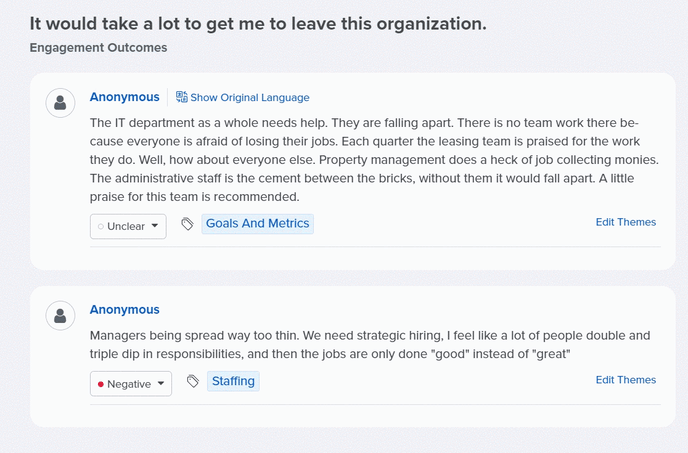Show Original Language for the first comment
This screenshot has height=453, width=688.
pyautogui.click(x=250, y=97)
